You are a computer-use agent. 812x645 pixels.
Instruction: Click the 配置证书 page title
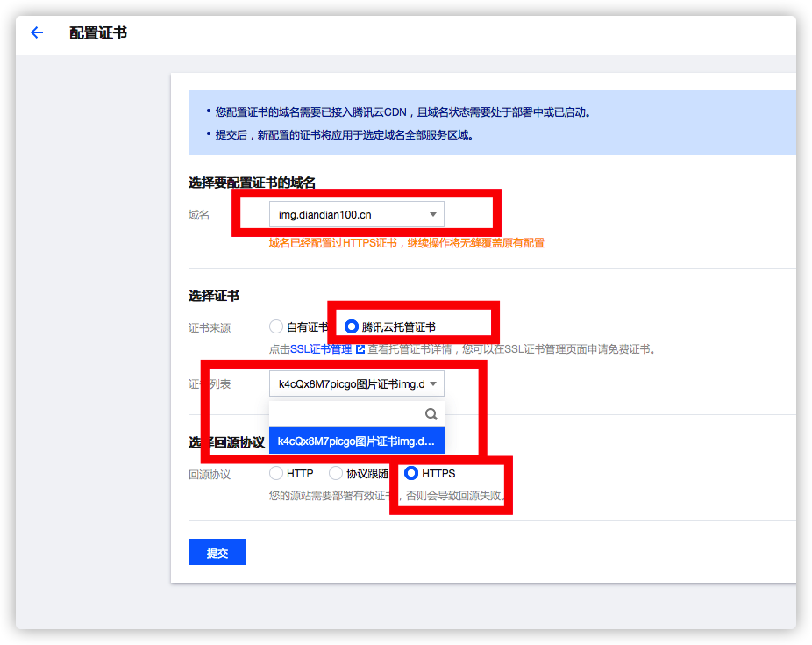[x=98, y=32]
